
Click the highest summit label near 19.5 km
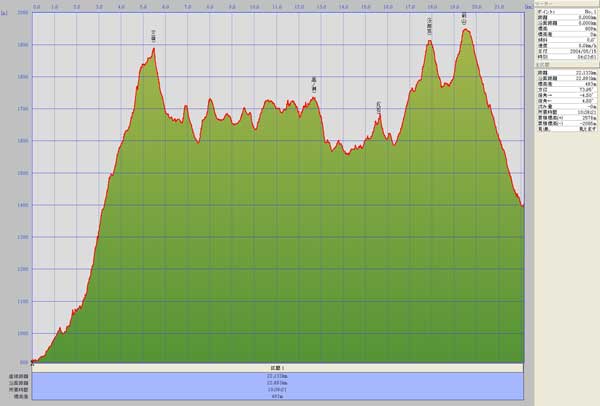[x=465, y=16]
